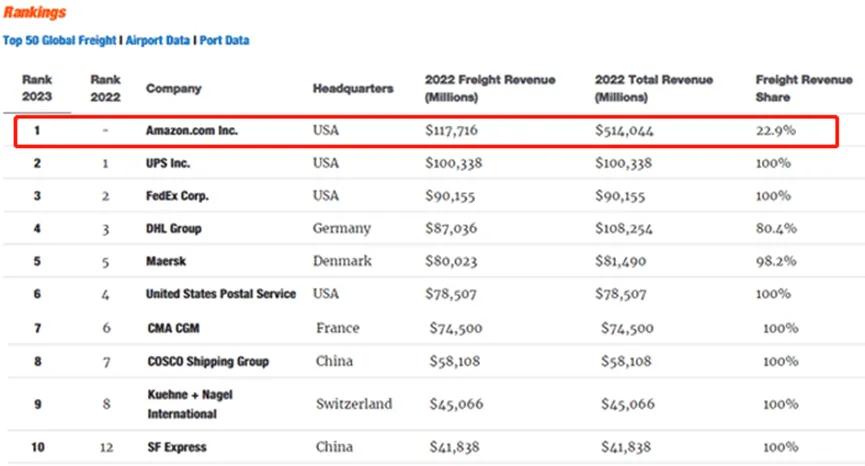Select the UPS Inc. company name
865x466 pixels.
click(168, 163)
